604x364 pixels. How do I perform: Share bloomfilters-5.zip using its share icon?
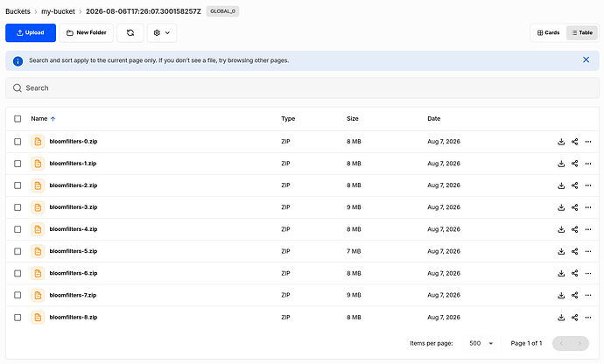click(x=575, y=251)
